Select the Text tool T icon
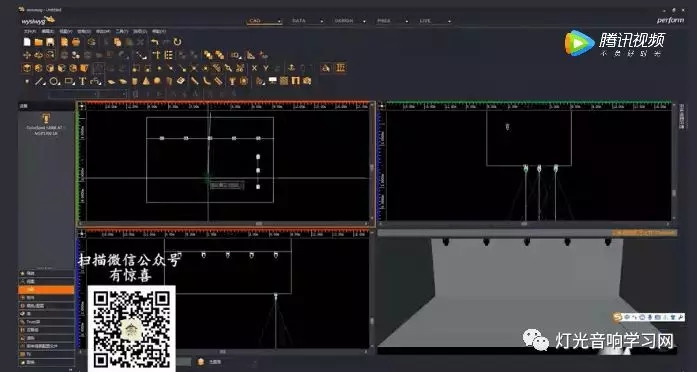 point(83,81)
